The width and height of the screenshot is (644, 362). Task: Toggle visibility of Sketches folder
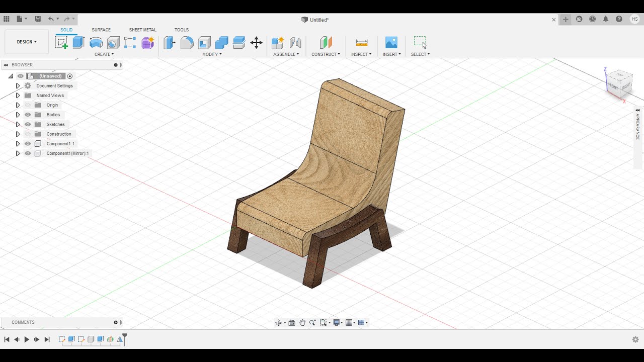[x=28, y=124]
